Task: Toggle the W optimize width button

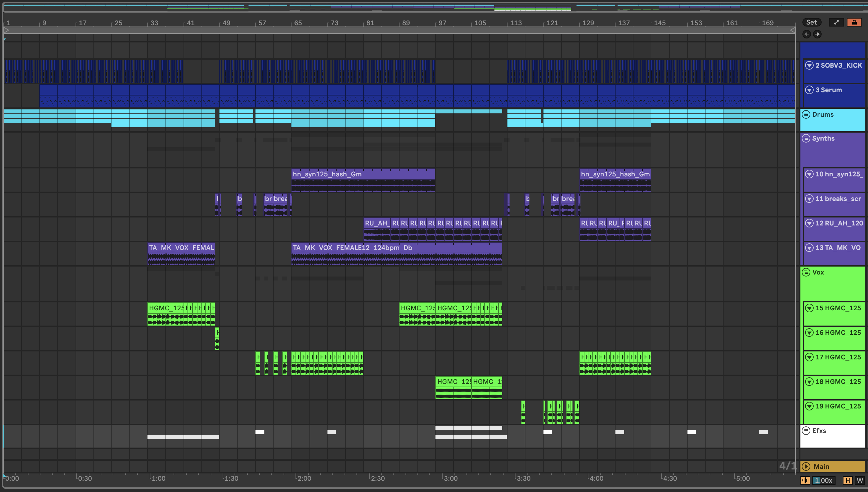Action: [x=860, y=480]
